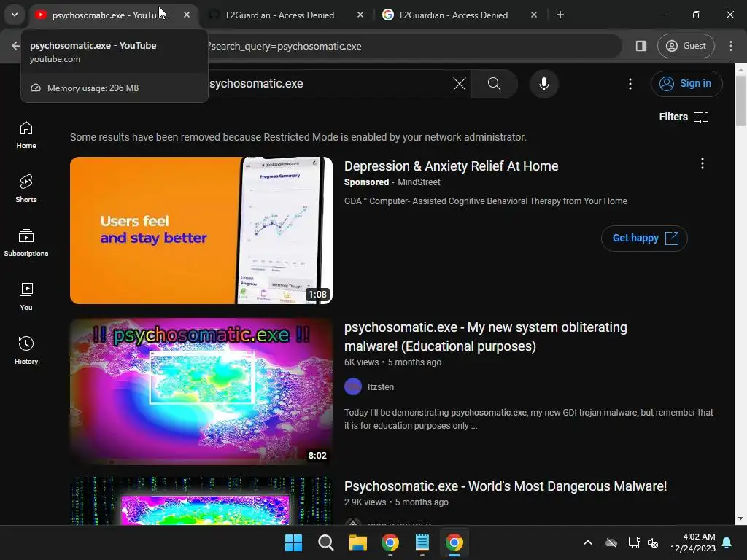Open Depression & Anxiety Relief At Home title
747x560 pixels.
point(451,166)
